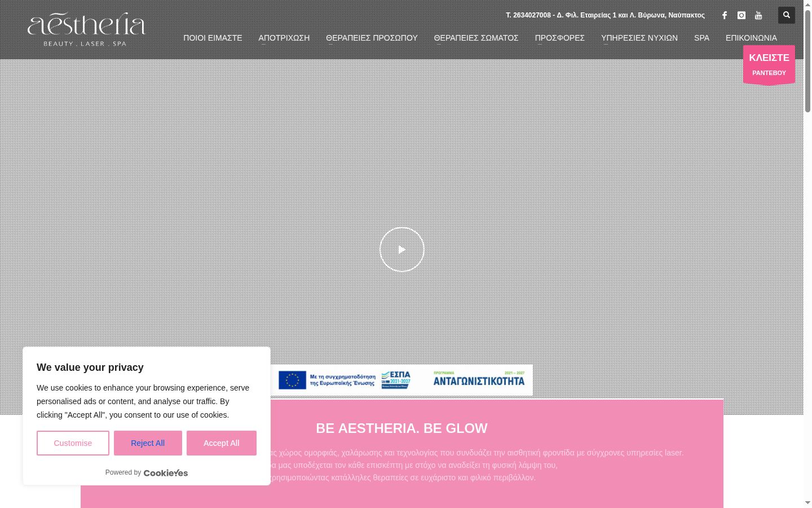Click the Aestheria logo
The image size is (812, 508).
tap(86, 29)
